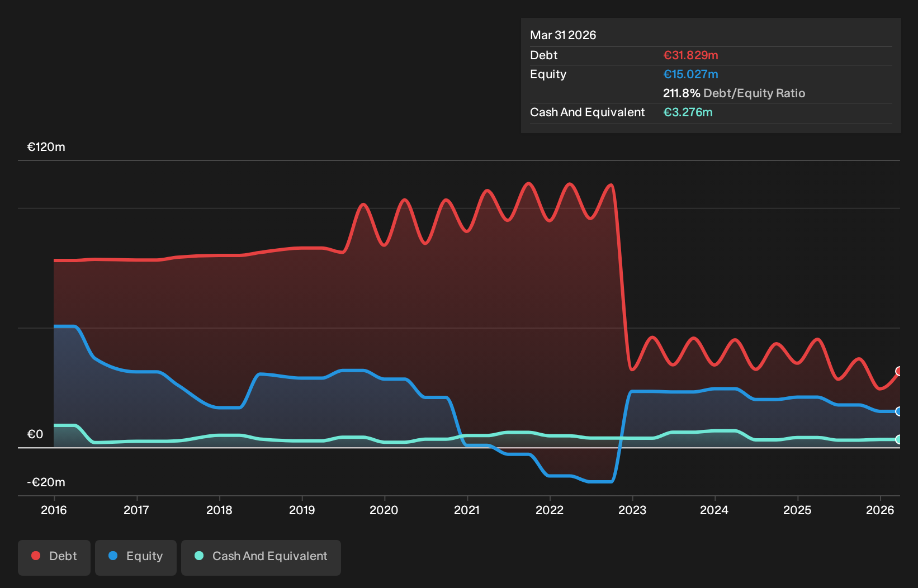
Task: Click the Mar 31 2026 tooltip date
Action: pos(563,35)
